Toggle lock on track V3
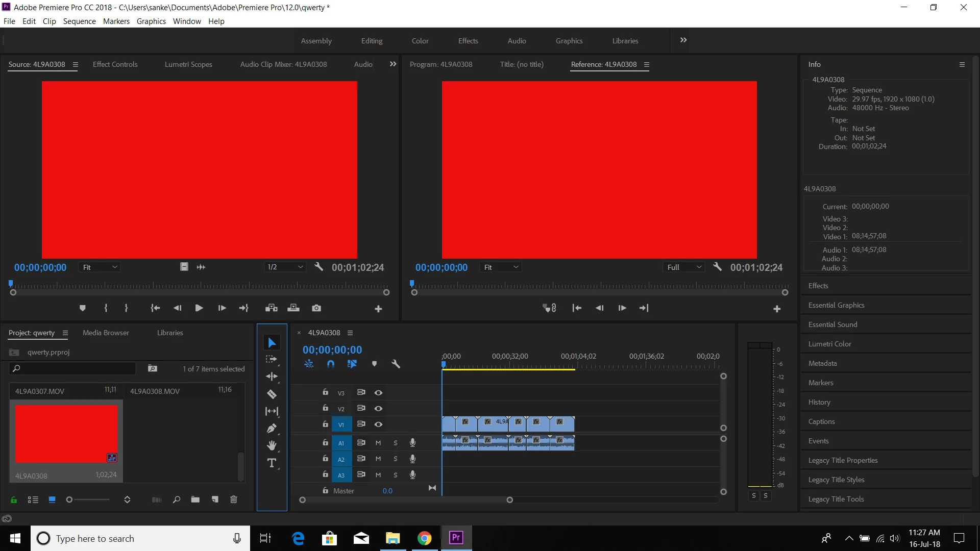 pos(325,392)
